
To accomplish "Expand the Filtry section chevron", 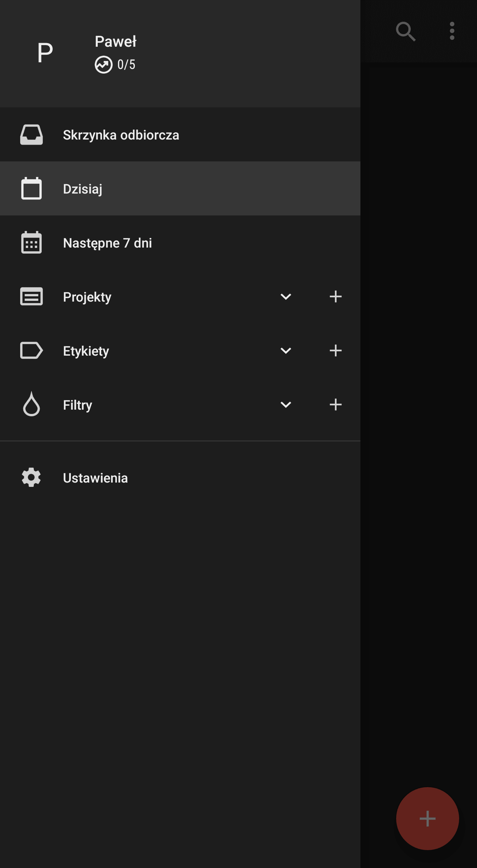I will tap(286, 404).
